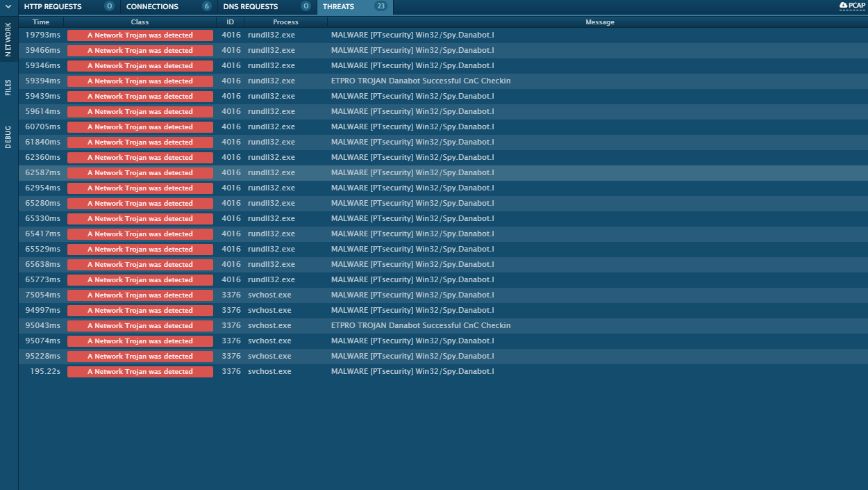Open the HTTP Requests tab
Screen dimensions: 868x490
click(x=53, y=7)
